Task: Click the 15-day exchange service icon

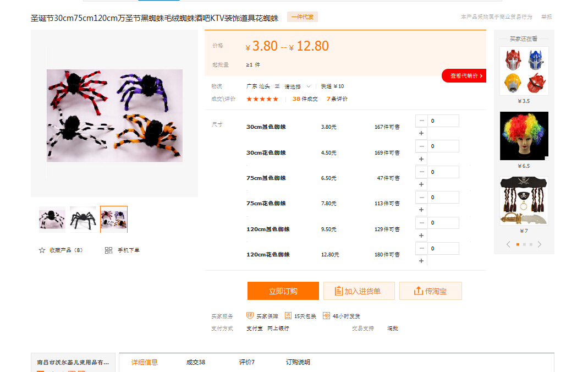Action: pos(288,316)
